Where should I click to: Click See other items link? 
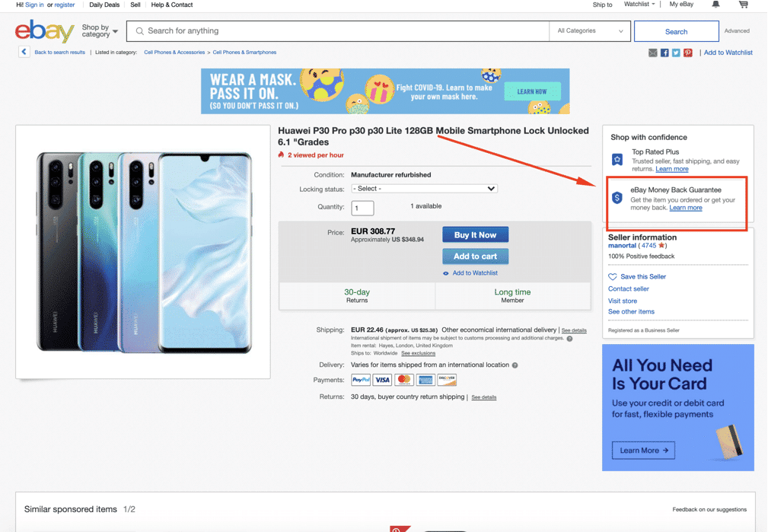pyautogui.click(x=631, y=311)
